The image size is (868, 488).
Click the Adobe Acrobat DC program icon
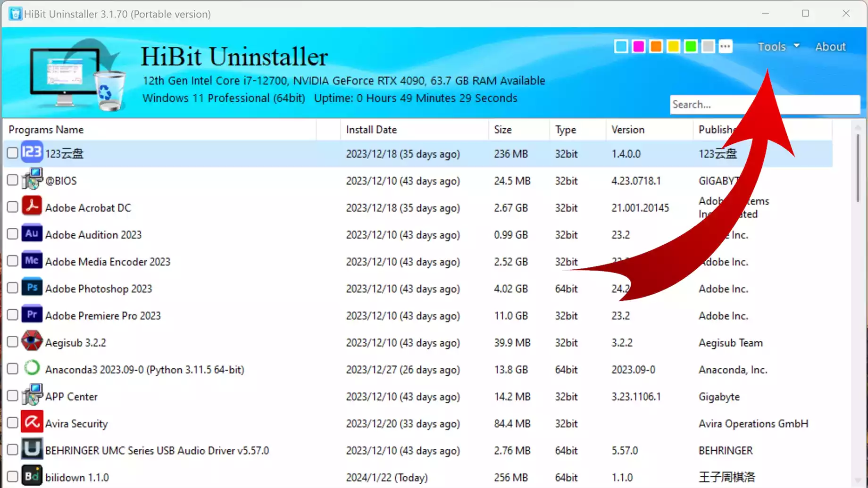[32, 207]
